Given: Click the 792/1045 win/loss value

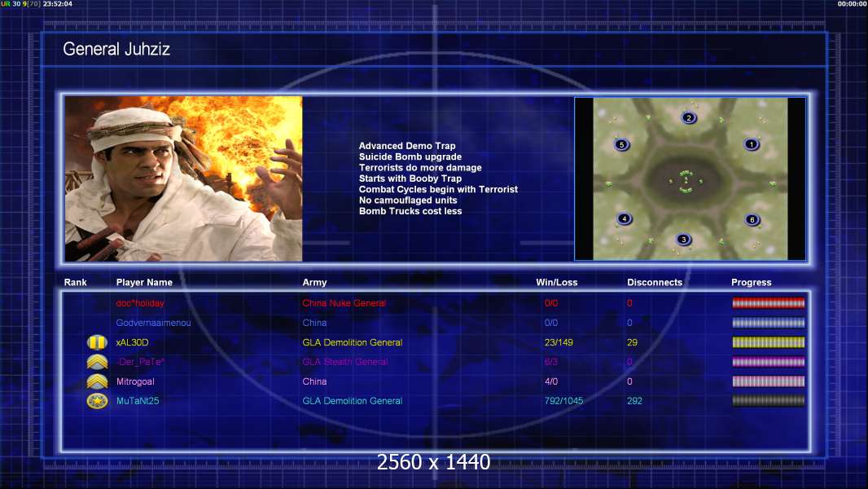Looking at the screenshot, I should (x=563, y=401).
